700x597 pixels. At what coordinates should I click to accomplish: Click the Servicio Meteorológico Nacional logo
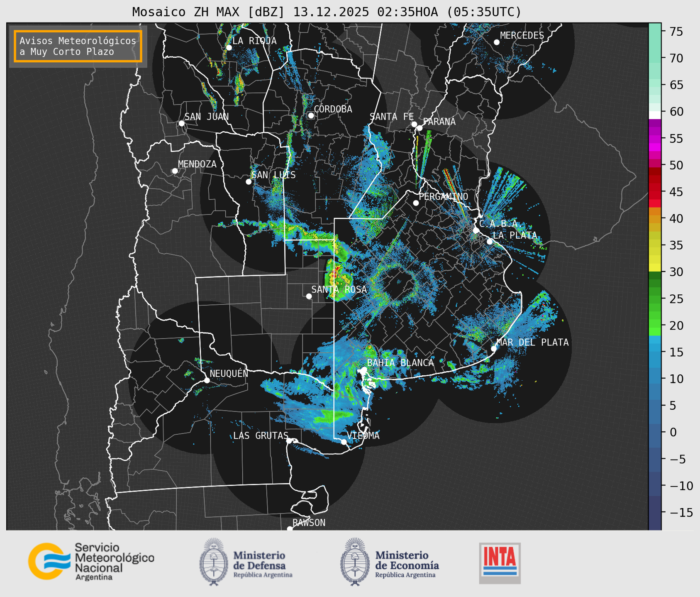91,562
